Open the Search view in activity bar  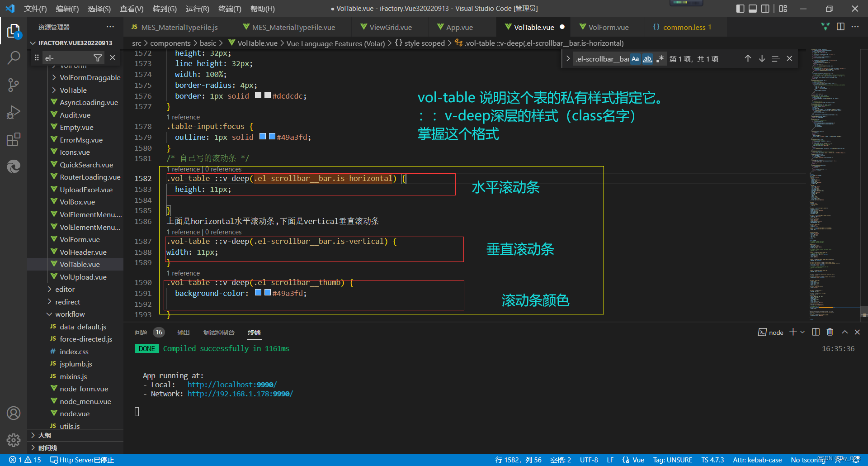pos(14,57)
